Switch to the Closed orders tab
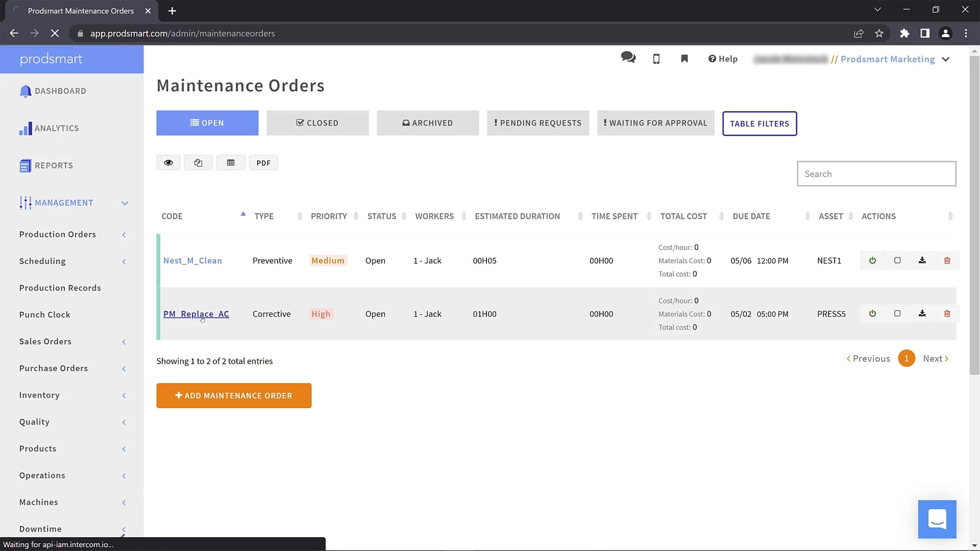The width and height of the screenshot is (980, 551). click(317, 123)
